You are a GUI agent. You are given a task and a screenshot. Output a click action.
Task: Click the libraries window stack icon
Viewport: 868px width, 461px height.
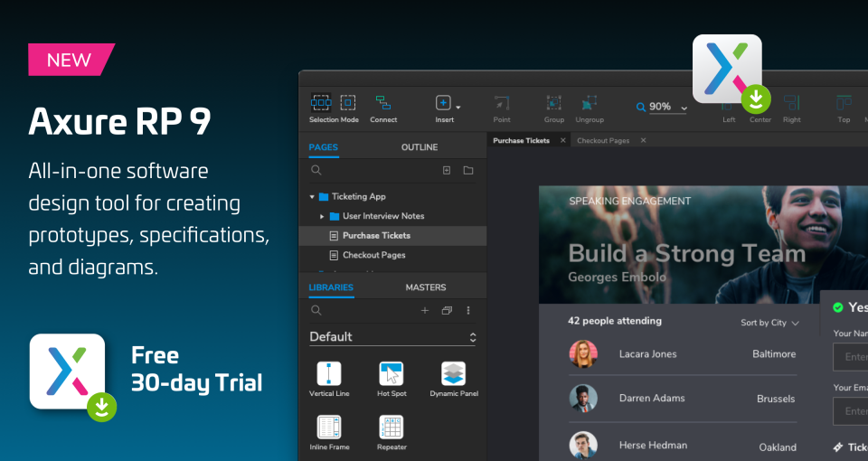(x=447, y=310)
